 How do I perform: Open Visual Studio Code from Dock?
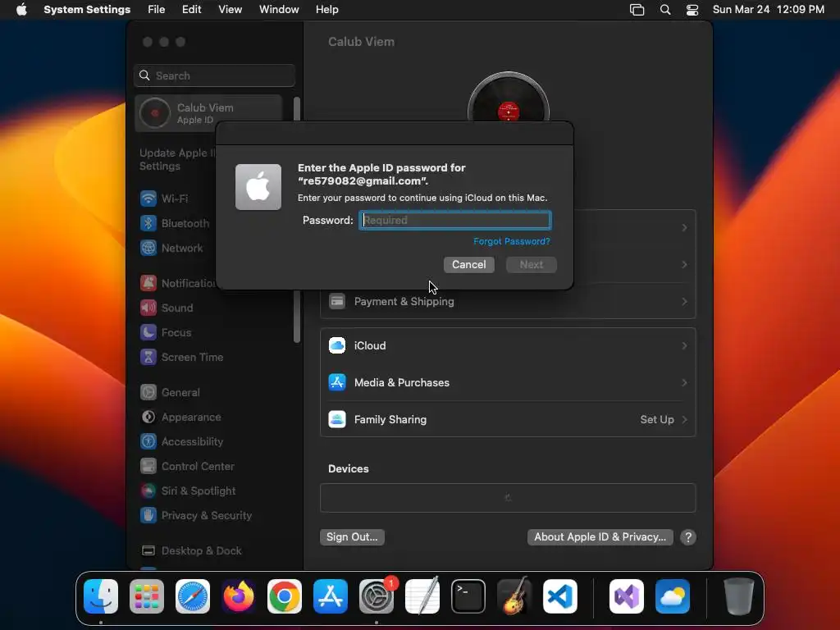560,596
